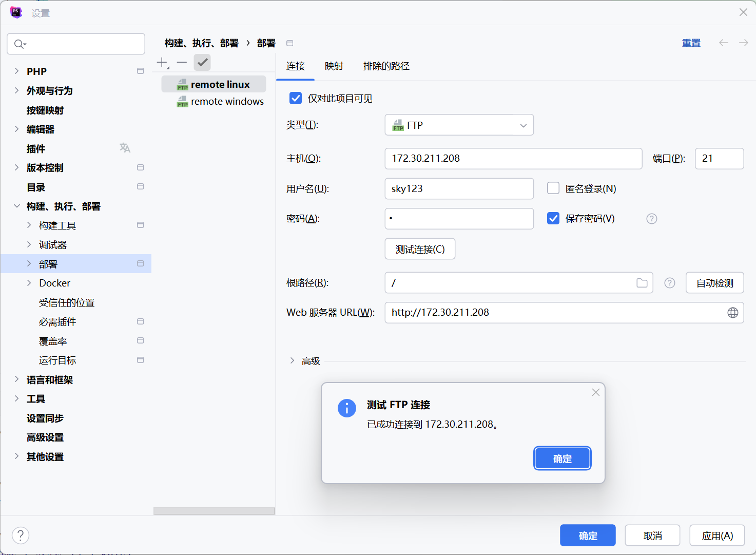The width and height of the screenshot is (756, 555).
Task: Click the set as default checkmark icon
Action: point(202,63)
